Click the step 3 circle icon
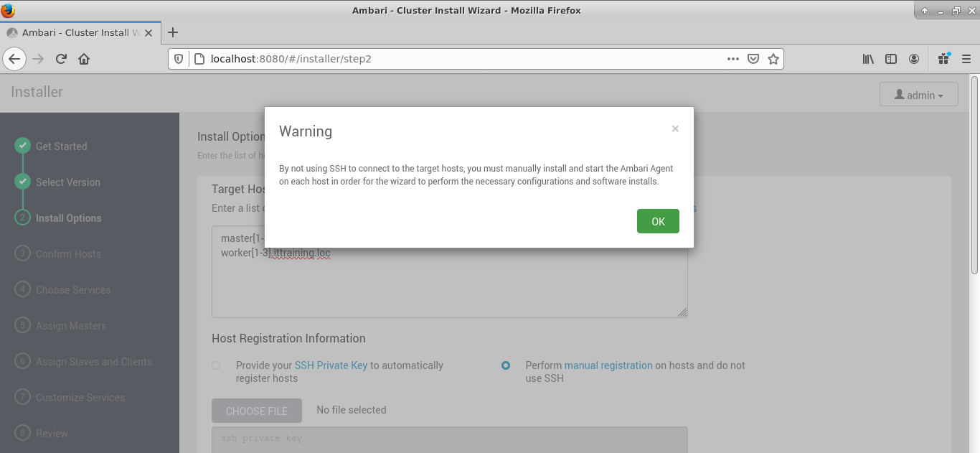This screenshot has height=453, width=980. (x=22, y=253)
